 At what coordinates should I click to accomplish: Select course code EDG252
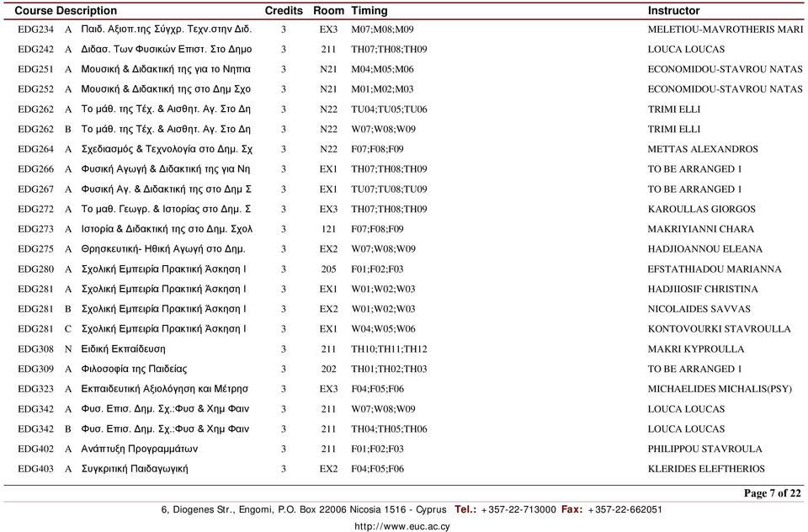35,89
